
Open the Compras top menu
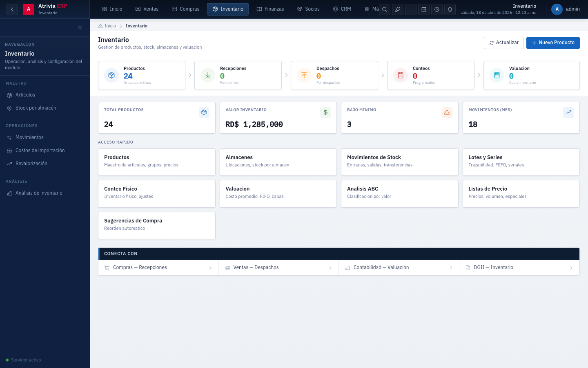click(186, 9)
